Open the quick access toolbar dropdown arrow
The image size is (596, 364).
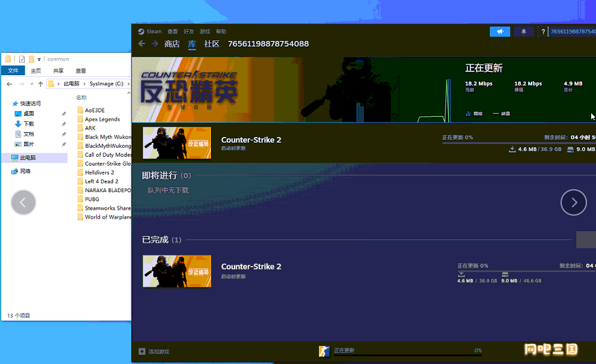38,59
